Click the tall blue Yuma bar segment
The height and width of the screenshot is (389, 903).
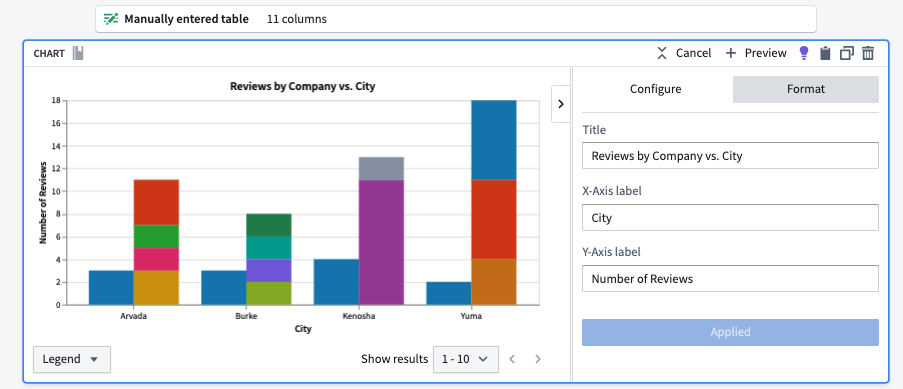tap(494, 140)
